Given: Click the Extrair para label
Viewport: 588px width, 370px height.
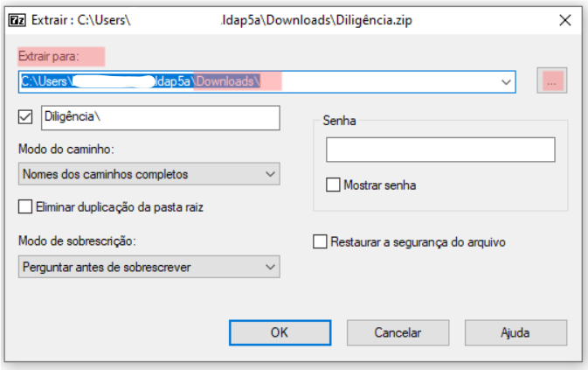Looking at the screenshot, I should click(x=49, y=56).
